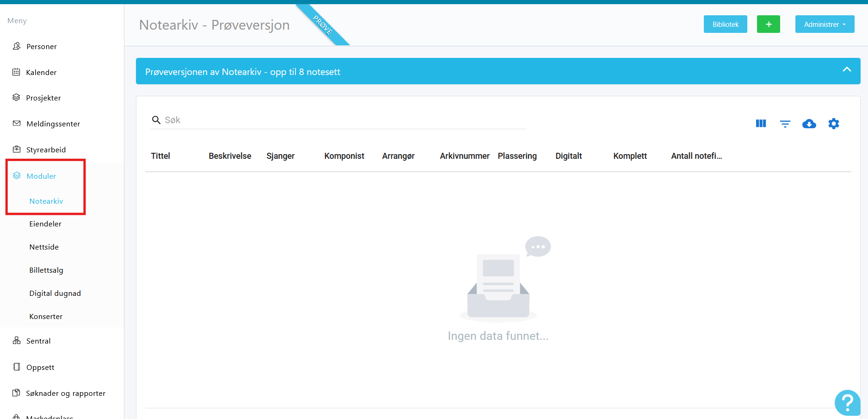Click the column layout icon
Image resolution: width=868 pixels, height=419 pixels.
point(761,124)
